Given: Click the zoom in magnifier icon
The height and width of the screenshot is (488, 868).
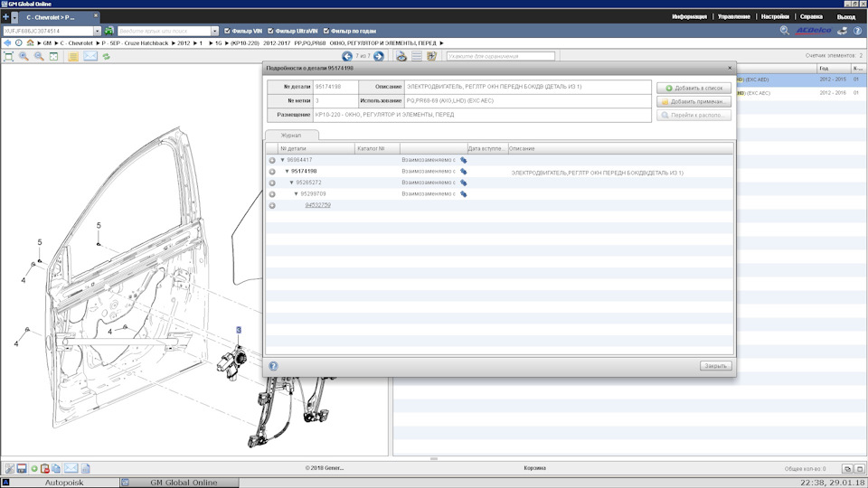Looking at the screenshot, I should click(24, 56).
